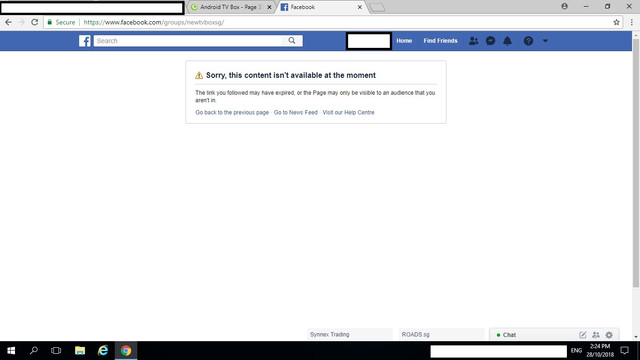
Task: Open the Friend Requests icon
Action: 473,41
